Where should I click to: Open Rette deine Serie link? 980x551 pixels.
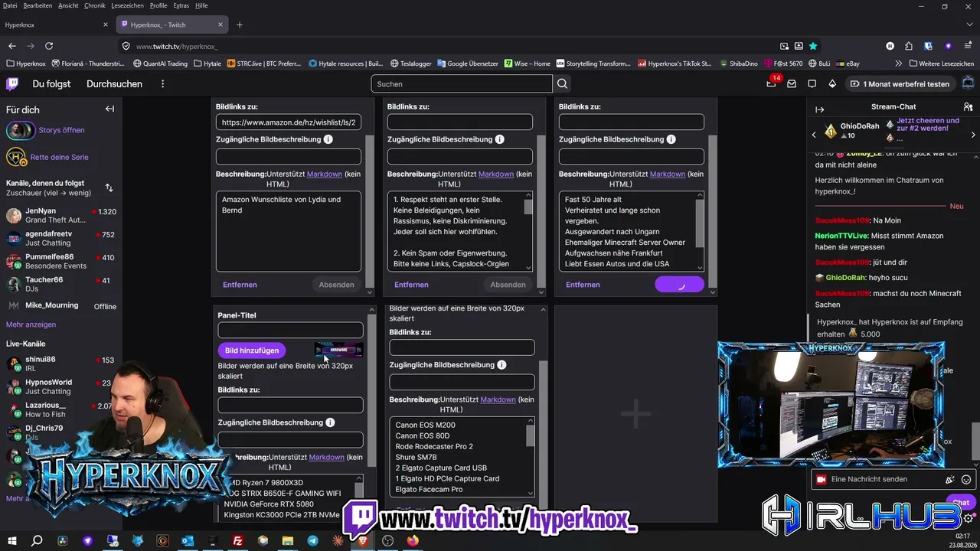[x=60, y=157]
